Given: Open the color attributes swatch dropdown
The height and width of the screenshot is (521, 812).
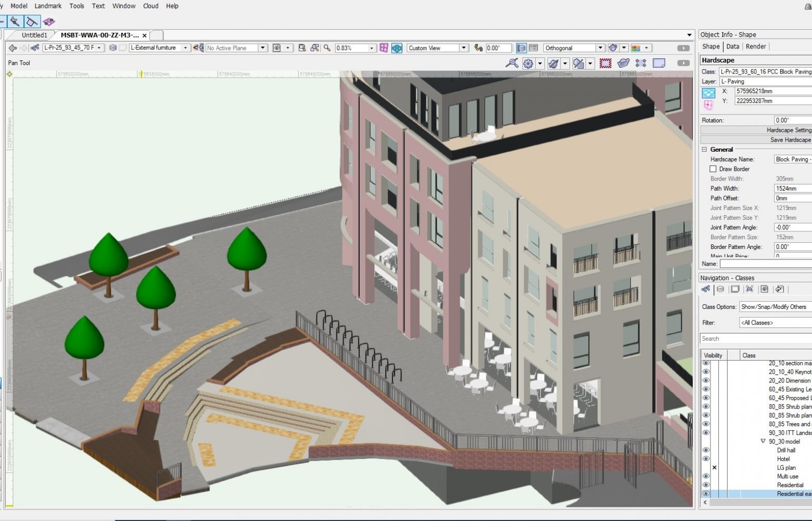Looking at the screenshot, I should coord(646,48).
